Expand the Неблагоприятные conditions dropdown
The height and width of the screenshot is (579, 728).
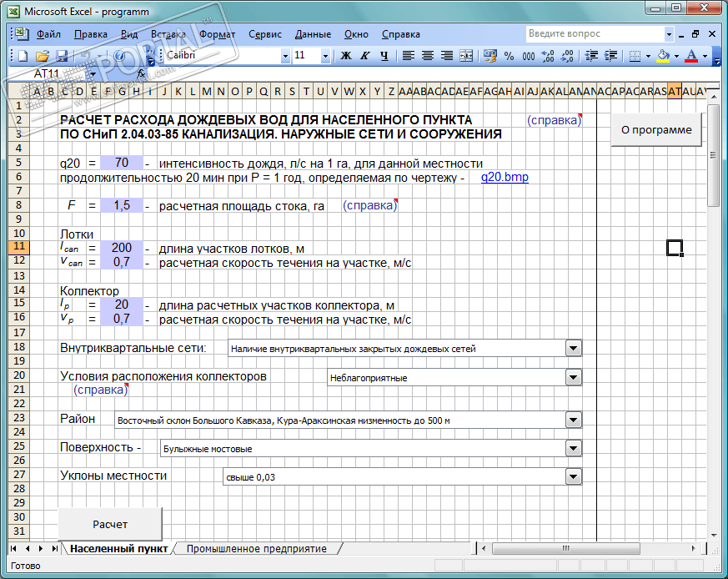click(x=574, y=377)
